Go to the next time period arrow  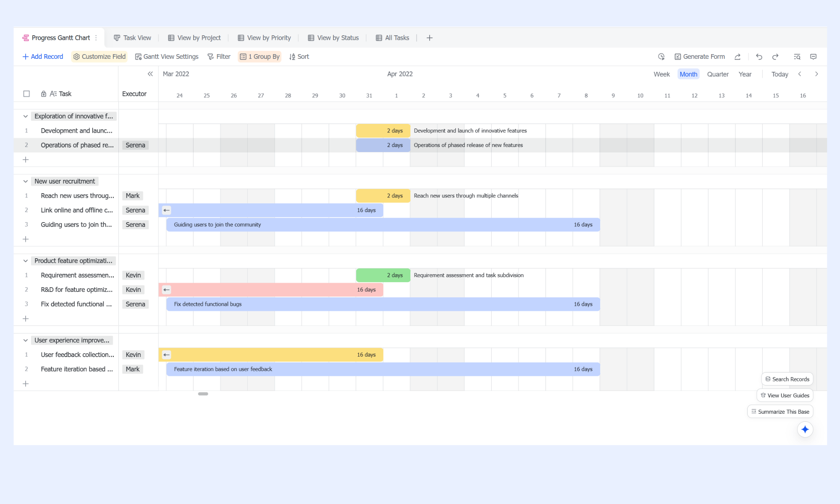(x=816, y=74)
